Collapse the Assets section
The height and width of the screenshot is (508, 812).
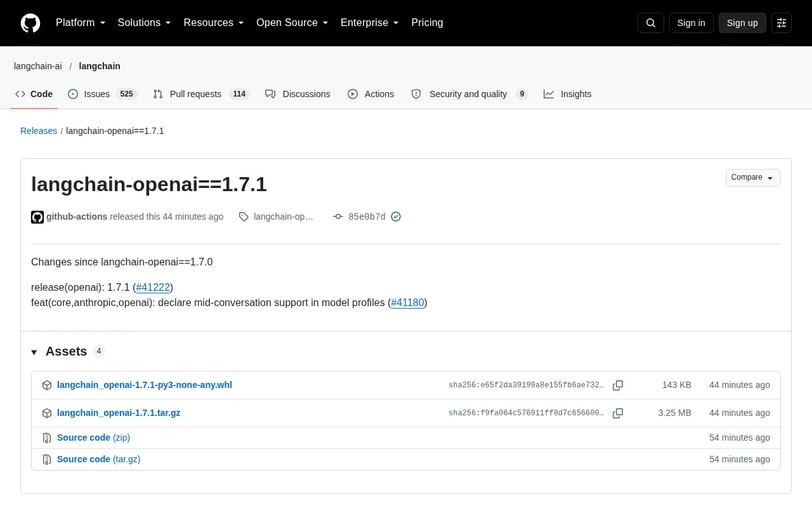pos(34,352)
